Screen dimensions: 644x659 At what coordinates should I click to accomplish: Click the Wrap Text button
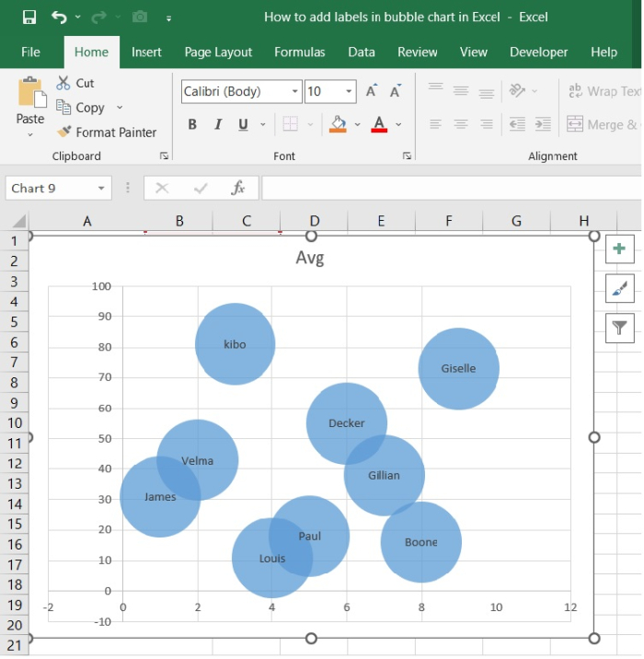(604, 91)
